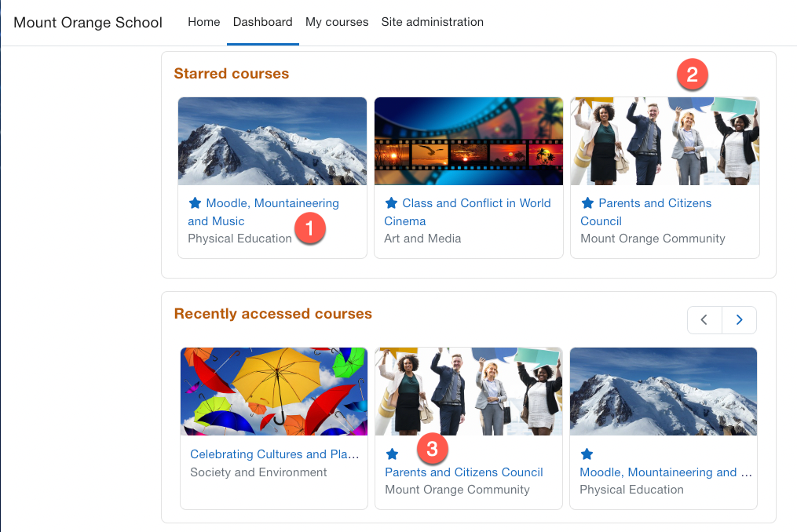Open Celebrating Cultures and Pla... course link

click(275, 454)
